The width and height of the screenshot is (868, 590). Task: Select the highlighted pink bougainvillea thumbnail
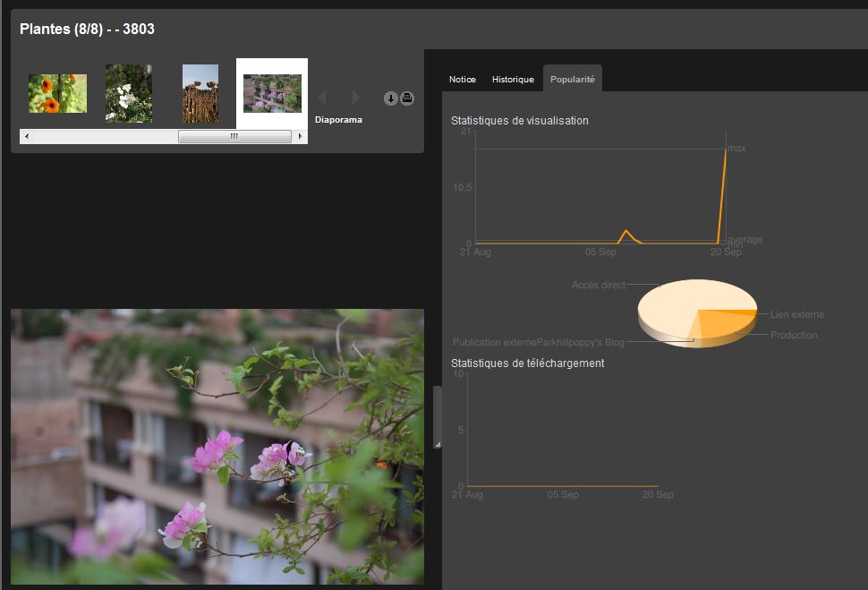click(272, 93)
